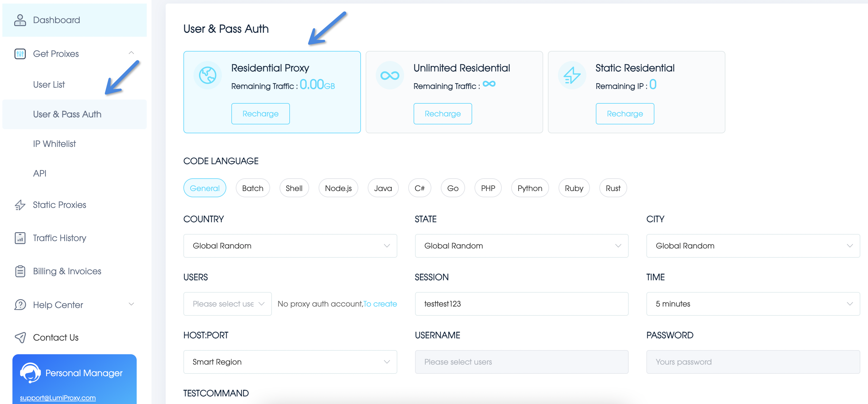The height and width of the screenshot is (404, 868).
Task: Open Billing & Invoices page
Action: point(67,271)
